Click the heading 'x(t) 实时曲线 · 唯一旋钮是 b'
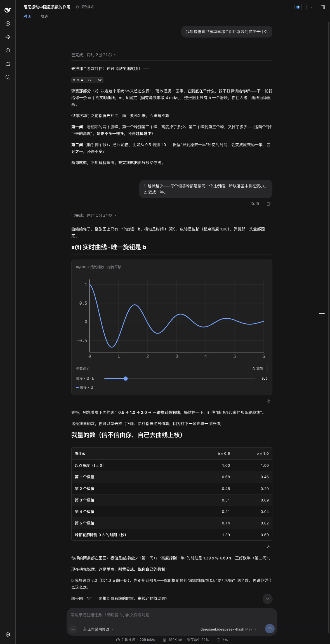The width and height of the screenshot is (330, 644). [109, 247]
